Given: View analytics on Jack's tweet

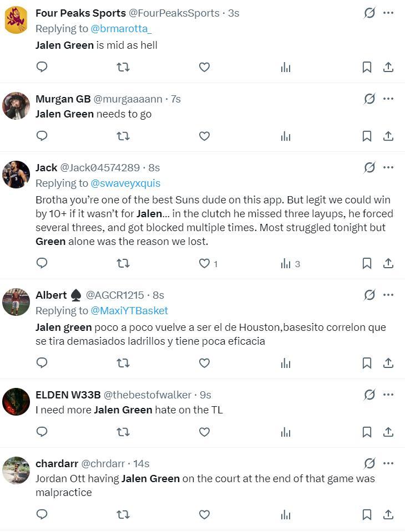Looking at the screenshot, I should tap(286, 263).
